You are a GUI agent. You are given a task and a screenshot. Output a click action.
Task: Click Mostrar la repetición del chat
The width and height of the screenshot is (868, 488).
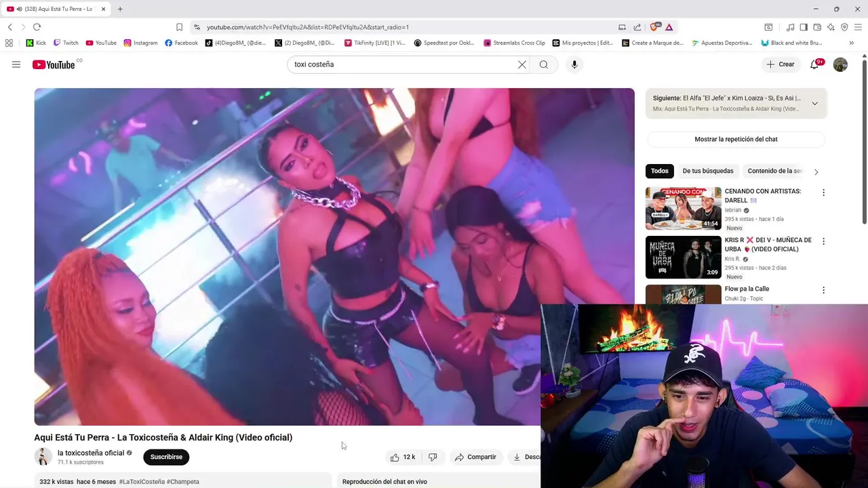point(736,139)
